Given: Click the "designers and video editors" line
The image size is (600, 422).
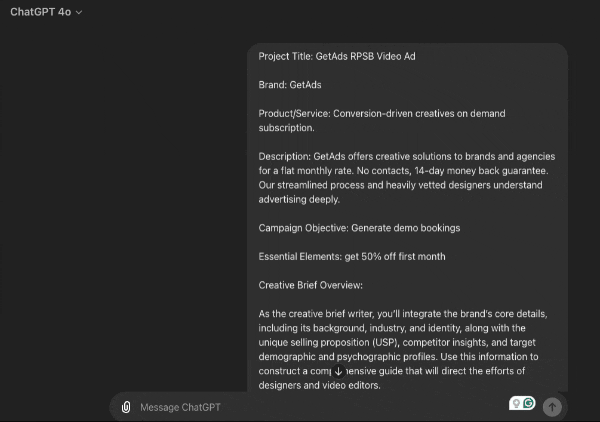Looking at the screenshot, I should pyautogui.click(x=318, y=385).
